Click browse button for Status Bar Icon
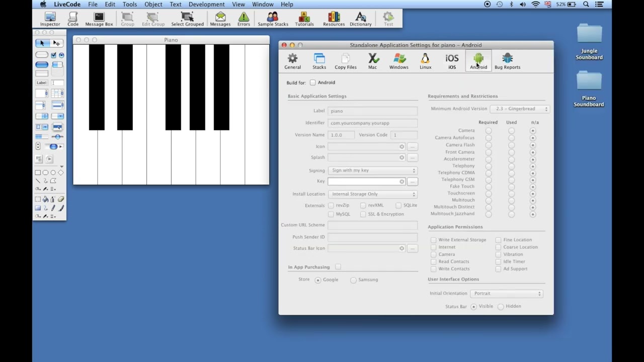The height and width of the screenshot is (362, 644). click(x=412, y=248)
